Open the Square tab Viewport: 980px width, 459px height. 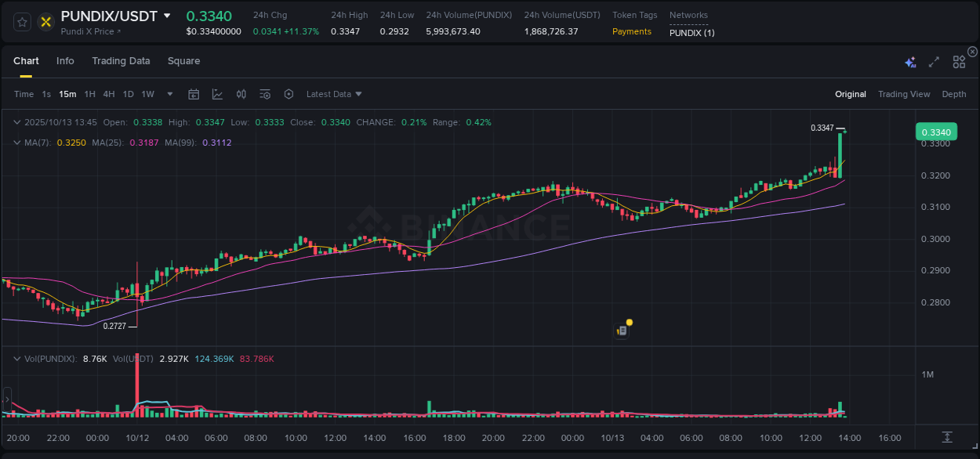tap(183, 60)
